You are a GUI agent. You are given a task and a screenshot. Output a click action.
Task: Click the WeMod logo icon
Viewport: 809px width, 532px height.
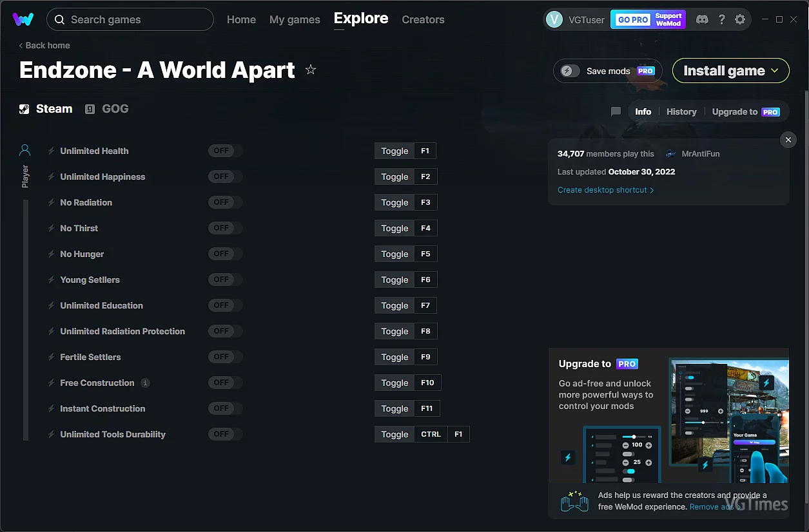coord(23,19)
